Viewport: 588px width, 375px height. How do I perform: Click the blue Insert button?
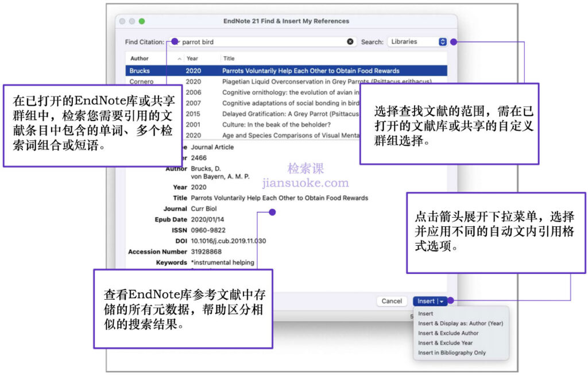click(x=426, y=301)
